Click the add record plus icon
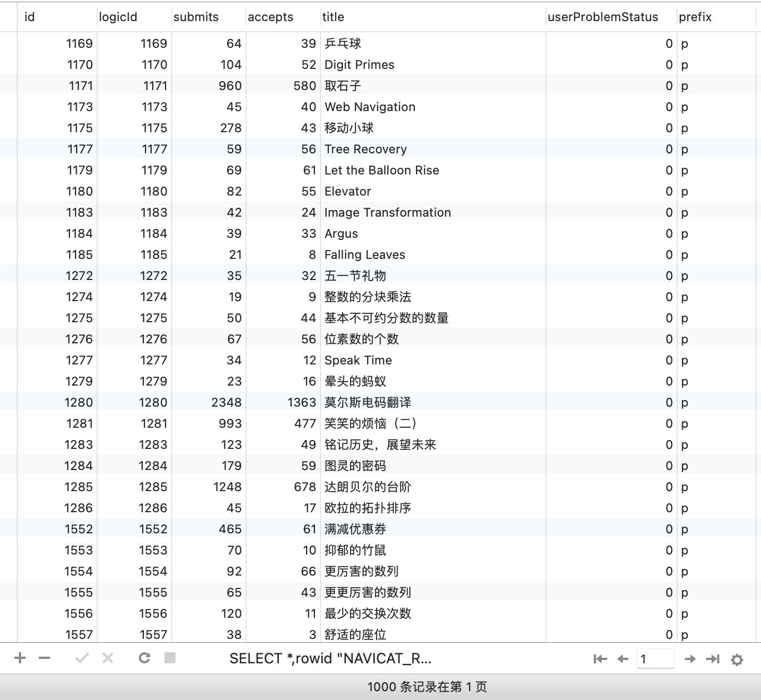Viewport: 761px width, 700px height. [x=20, y=658]
